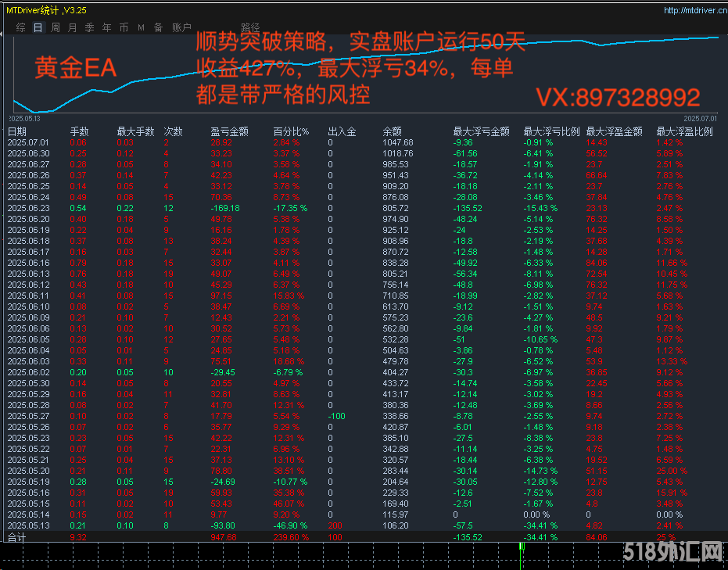Click max floating profit 84.06 on 2025.06.16
Viewport: 728px width, 570px height.
point(597,263)
